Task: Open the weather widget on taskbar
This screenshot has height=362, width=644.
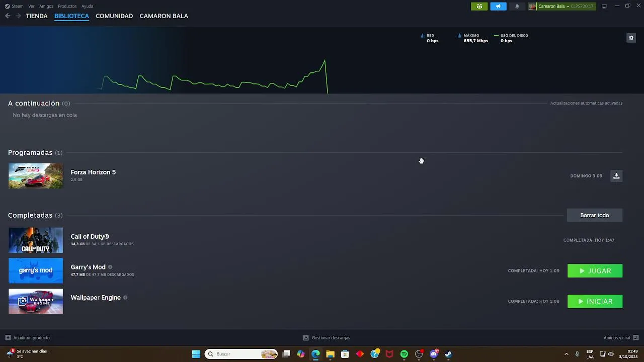Action: pyautogui.click(x=28, y=354)
